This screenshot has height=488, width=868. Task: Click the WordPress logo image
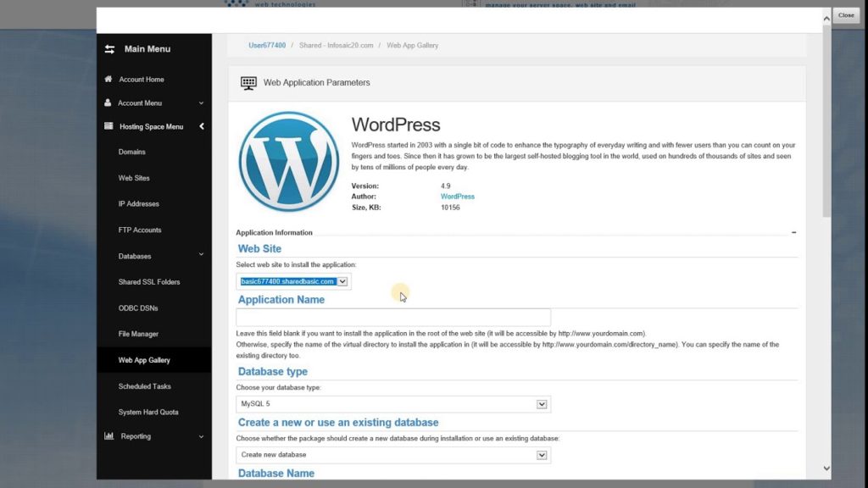289,162
